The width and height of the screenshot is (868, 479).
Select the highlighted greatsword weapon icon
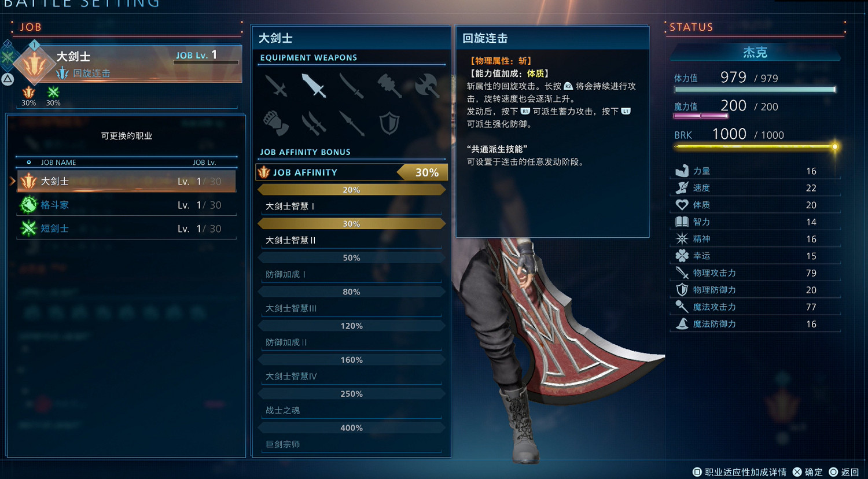[x=314, y=86]
